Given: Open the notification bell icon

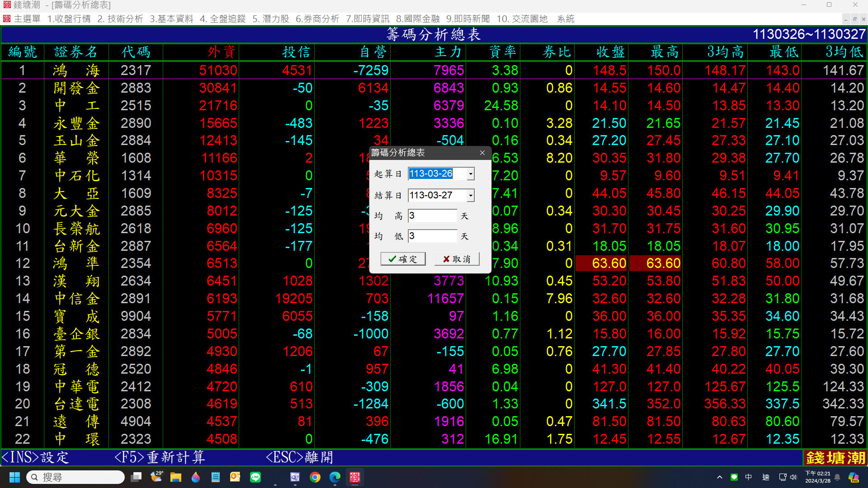Looking at the screenshot, I should pyautogui.click(x=837, y=477).
